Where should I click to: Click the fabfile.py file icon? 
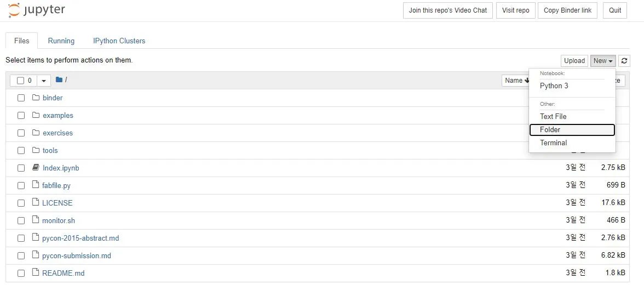pyautogui.click(x=35, y=185)
